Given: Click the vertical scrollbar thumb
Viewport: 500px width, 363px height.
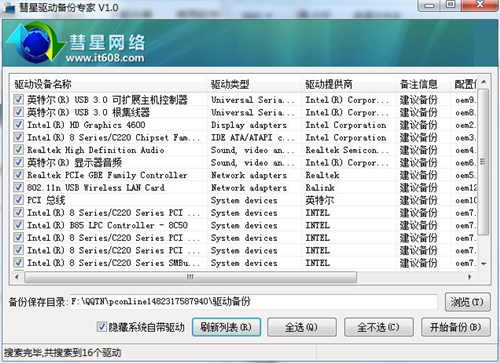Looking at the screenshot, I should coord(484,162).
